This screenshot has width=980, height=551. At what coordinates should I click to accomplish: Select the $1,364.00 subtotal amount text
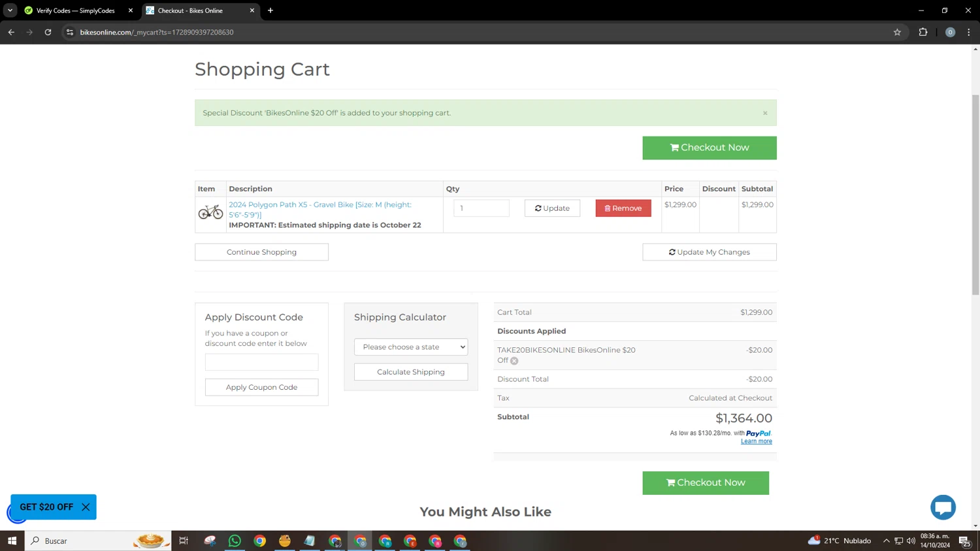743,418
